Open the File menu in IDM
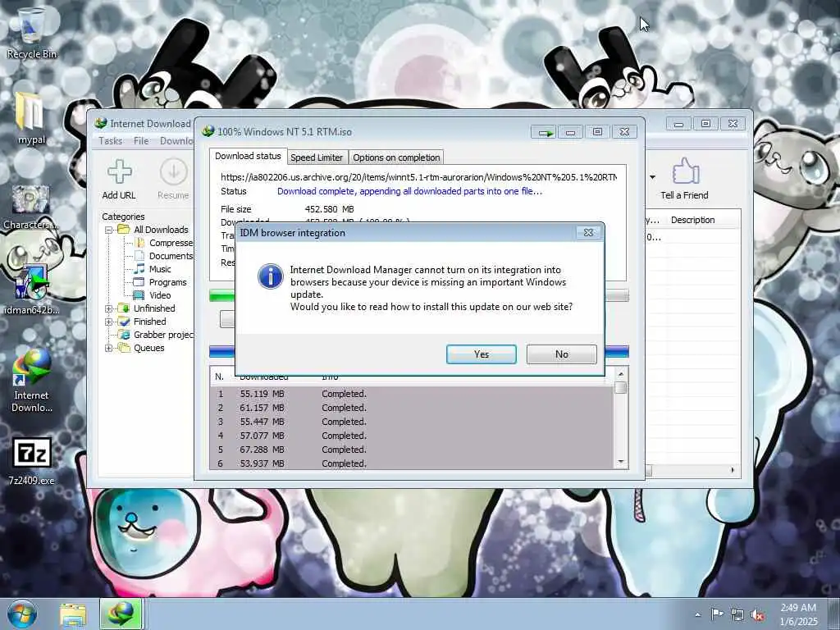The image size is (840, 630). [x=141, y=141]
